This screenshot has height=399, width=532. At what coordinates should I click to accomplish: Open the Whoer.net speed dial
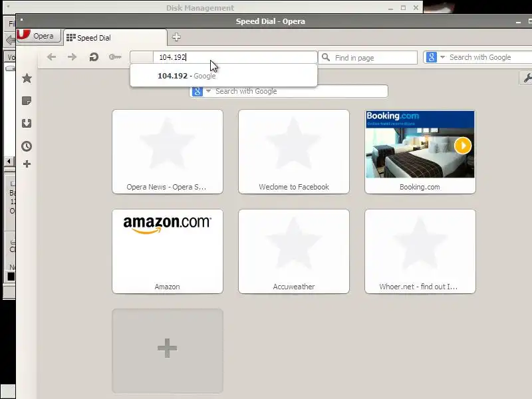(x=420, y=251)
